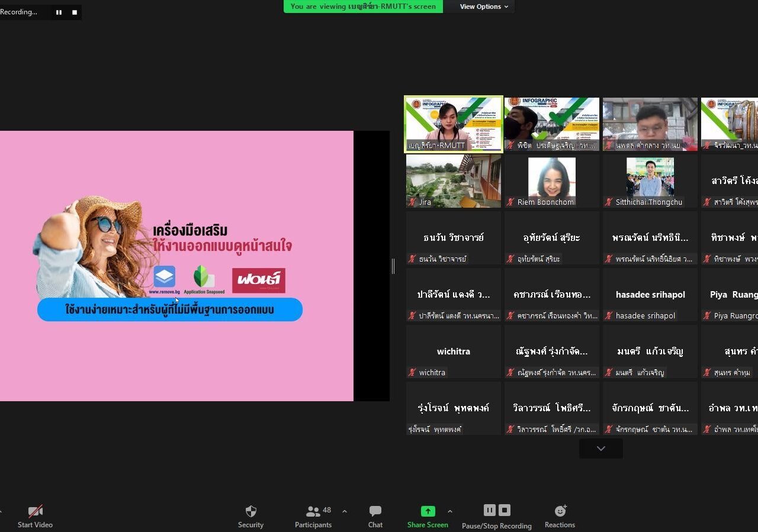Screen dimensions: 758x532
Task: Select the อุทัยรัตน์ สุริยะ participant tile
Action: [552, 238]
